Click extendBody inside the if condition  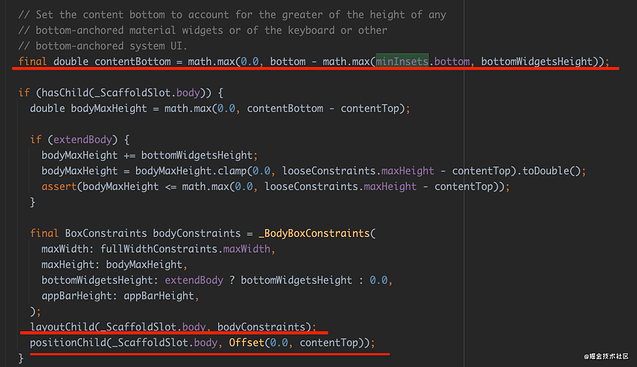(x=82, y=140)
